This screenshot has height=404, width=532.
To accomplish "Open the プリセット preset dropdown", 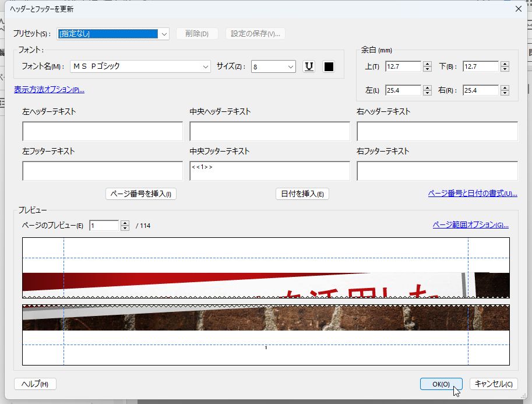I will tap(164, 33).
